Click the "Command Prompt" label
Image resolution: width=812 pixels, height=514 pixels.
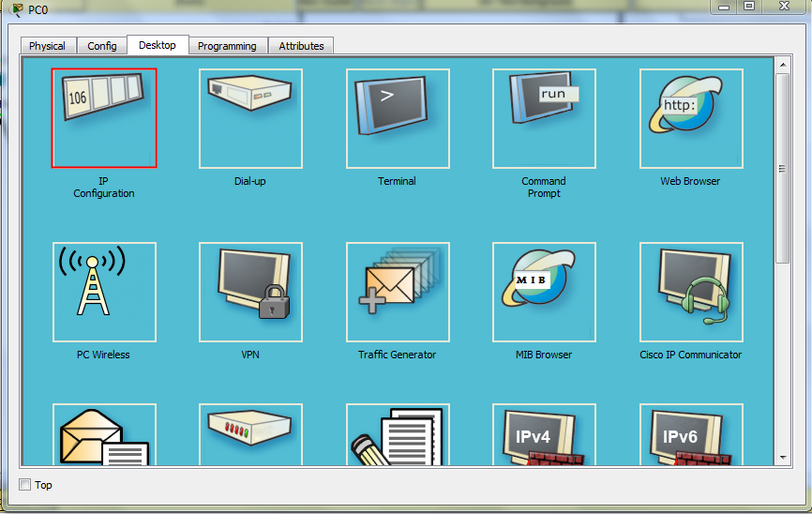tap(544, 187)
